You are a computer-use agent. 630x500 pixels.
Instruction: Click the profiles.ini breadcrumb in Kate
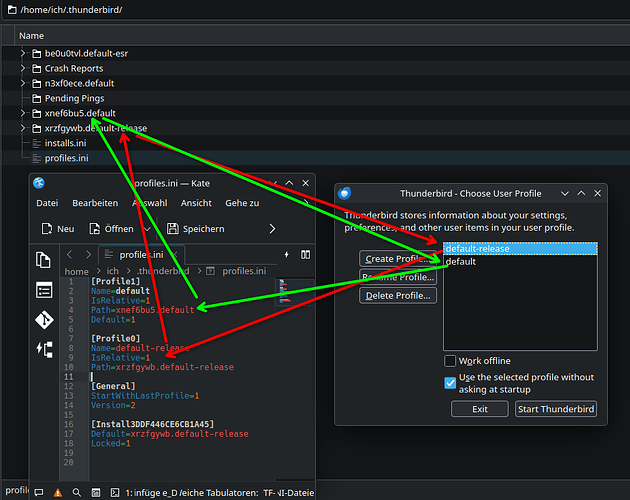244,271
